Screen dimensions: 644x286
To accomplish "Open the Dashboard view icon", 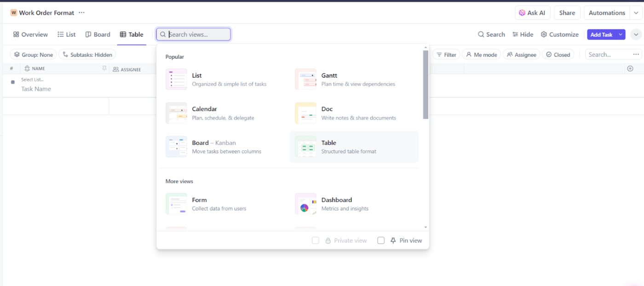I will [x=305, y=204].
